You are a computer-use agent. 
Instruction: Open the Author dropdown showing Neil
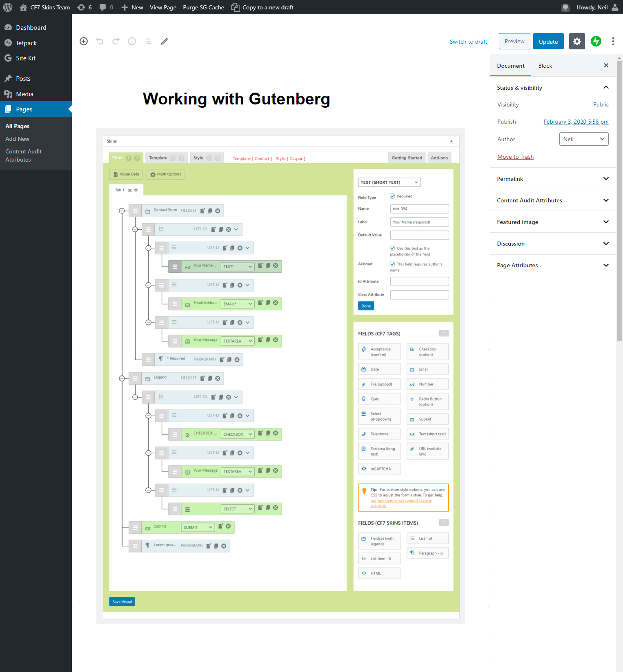pyautogui.click(x=583, y=139)
